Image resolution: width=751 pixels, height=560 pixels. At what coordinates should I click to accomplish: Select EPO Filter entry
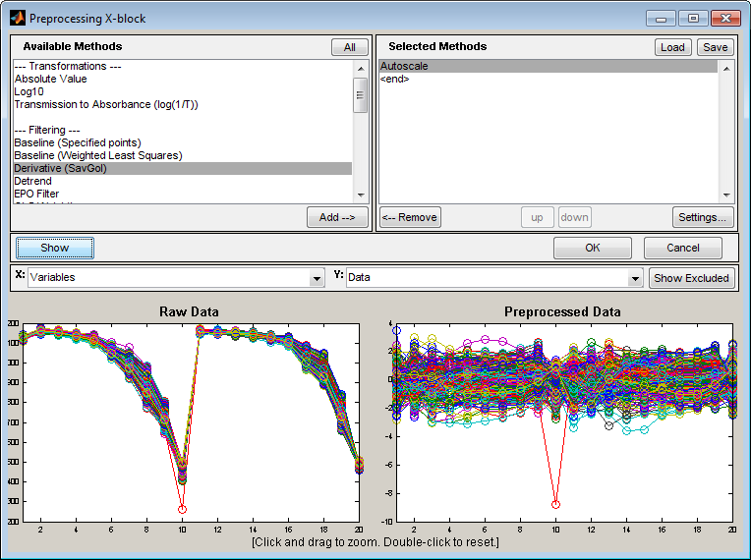click(x=36, y=194)
